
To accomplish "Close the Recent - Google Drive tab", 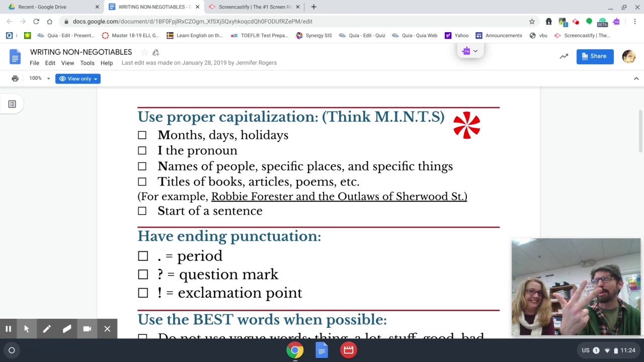I will click(97, 7).
